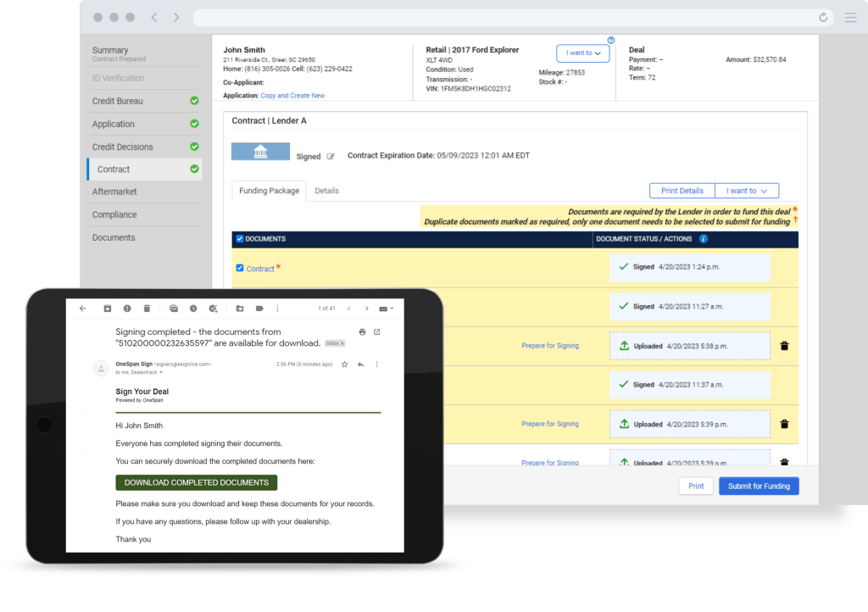Open the Contract document link
Screen dimensions: 868x612
pyautogui.click(x=260, y=269)
